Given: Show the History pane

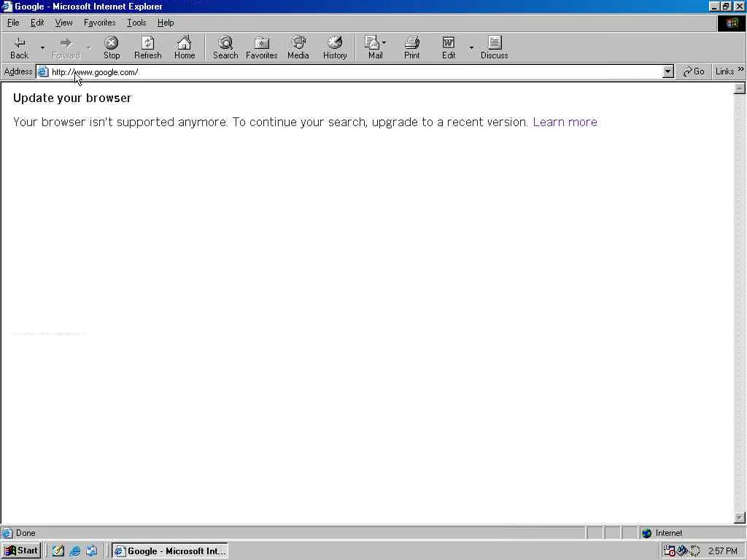Looking at the screenshot, I should [335, 47].
